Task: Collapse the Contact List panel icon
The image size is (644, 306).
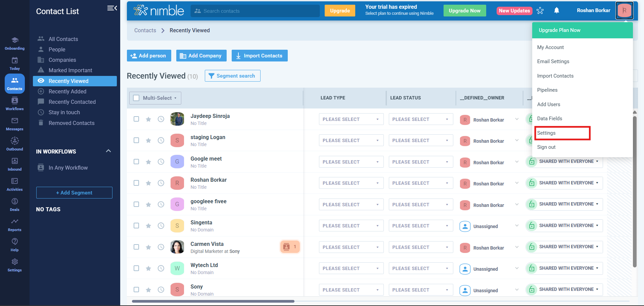Action: pyautogui.click(x=112, y=8)
